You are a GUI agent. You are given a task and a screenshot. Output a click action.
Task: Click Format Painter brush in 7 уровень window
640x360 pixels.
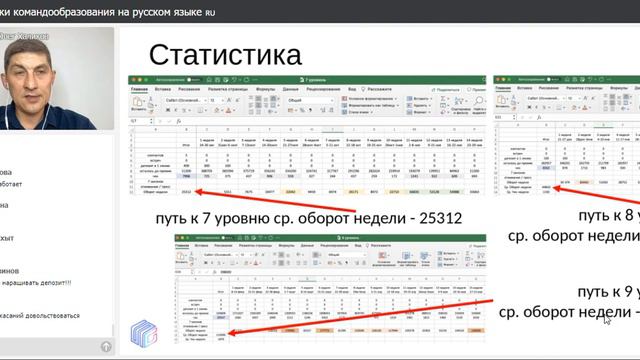(151, 111)
